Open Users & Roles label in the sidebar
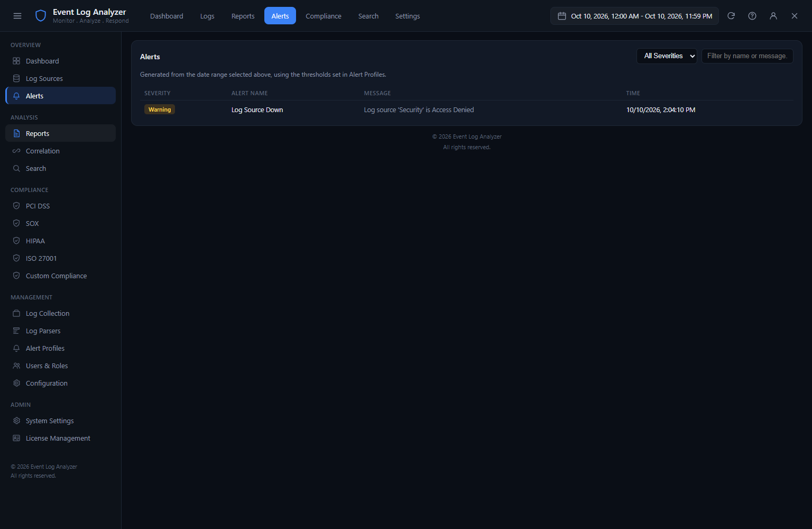 click(47, 366)
